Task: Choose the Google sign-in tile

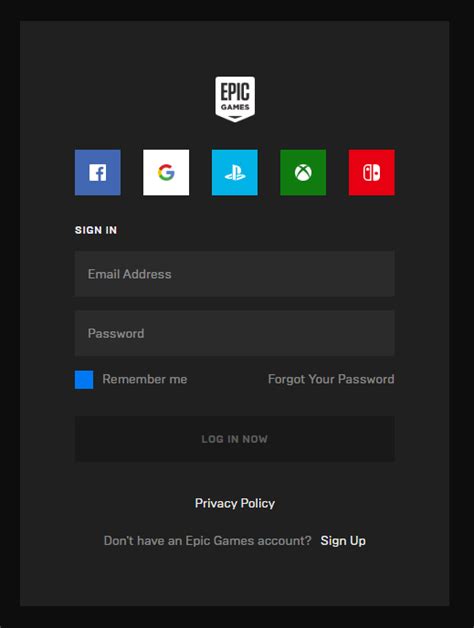Action: coord(166,173)
